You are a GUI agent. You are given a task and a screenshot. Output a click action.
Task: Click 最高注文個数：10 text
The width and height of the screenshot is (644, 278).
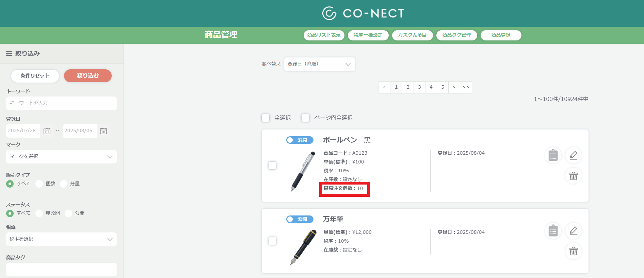tap(343, 188)
